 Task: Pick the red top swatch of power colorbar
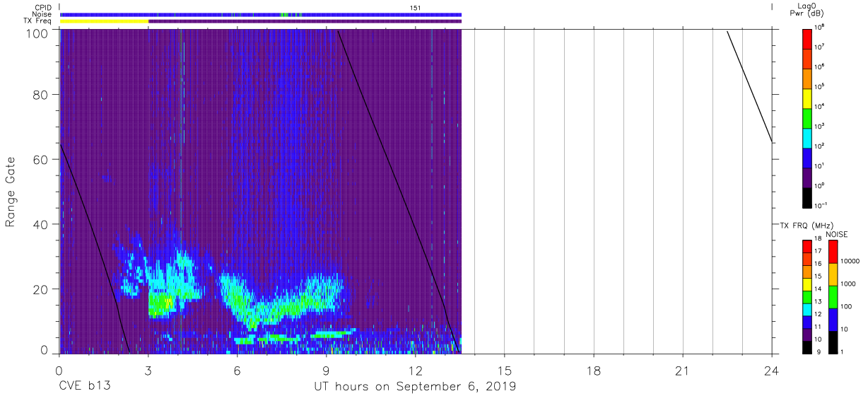pyautogui.click(x=809, y=37)
